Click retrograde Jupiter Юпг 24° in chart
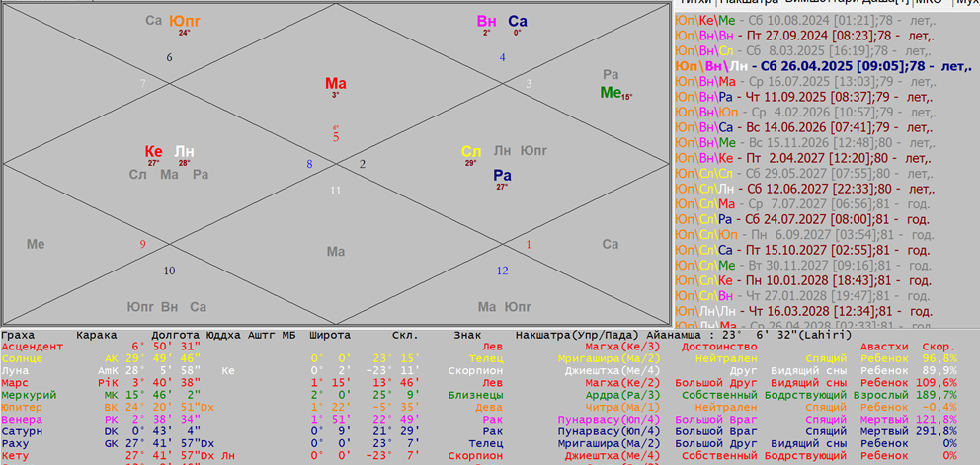The width and height of the screenshot is (980, 465). pos(185,24)
